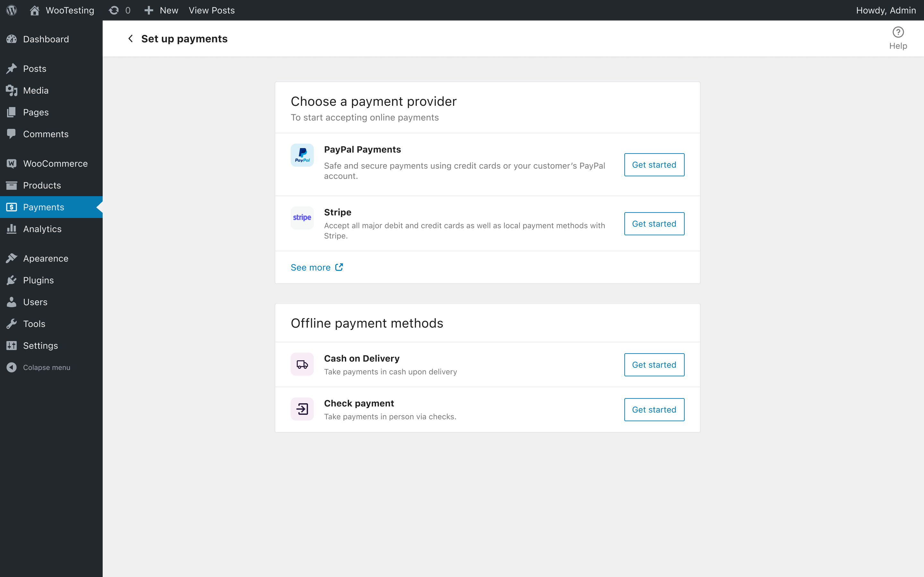Screen dimensions: 924x577
Task: Click the Cash on Delivery truck icon
Action: [302, 364]
